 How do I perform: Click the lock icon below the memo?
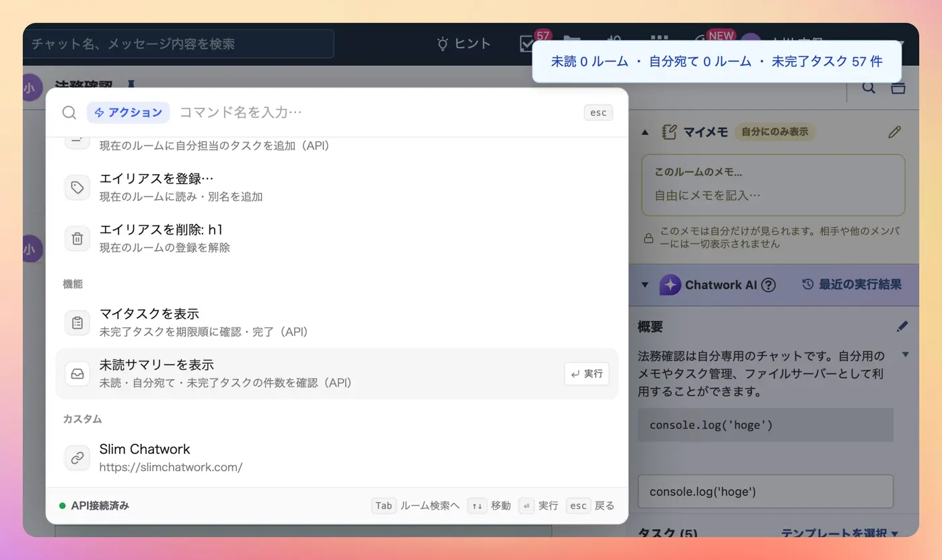(649, 237)
